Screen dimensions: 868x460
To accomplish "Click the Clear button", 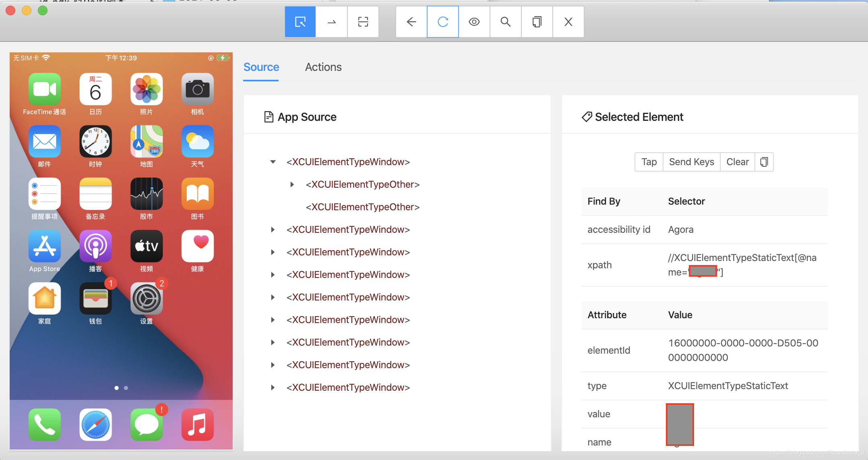I will coord(737,162).
